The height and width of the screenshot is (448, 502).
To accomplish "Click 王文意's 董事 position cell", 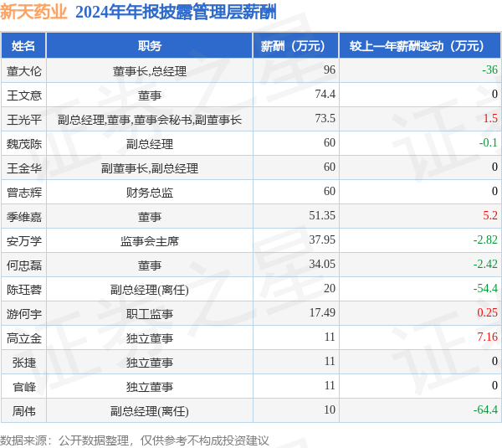I will [x=150, y=95].
